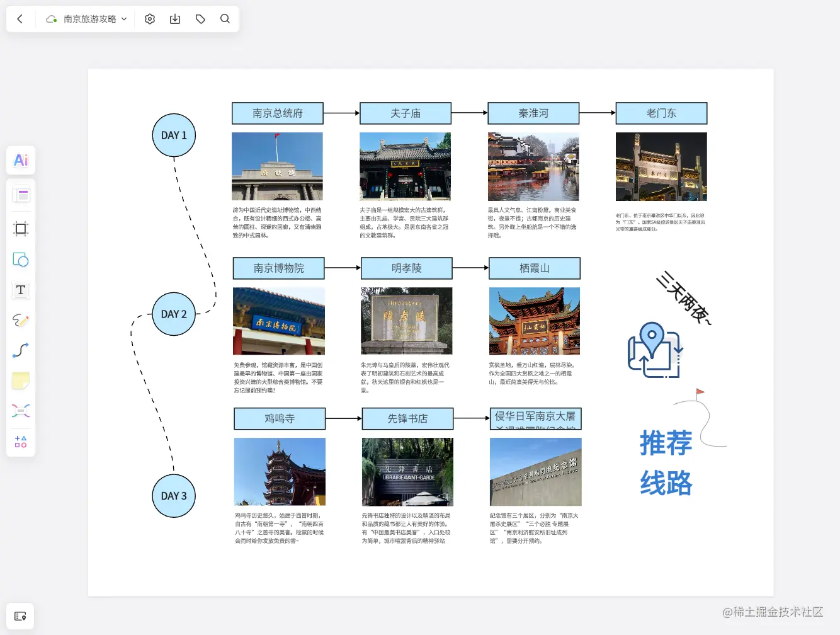Click the 夫子庙 temple photo
The height and width of the screenshot is (635, 840).
[x=406, y=166]
